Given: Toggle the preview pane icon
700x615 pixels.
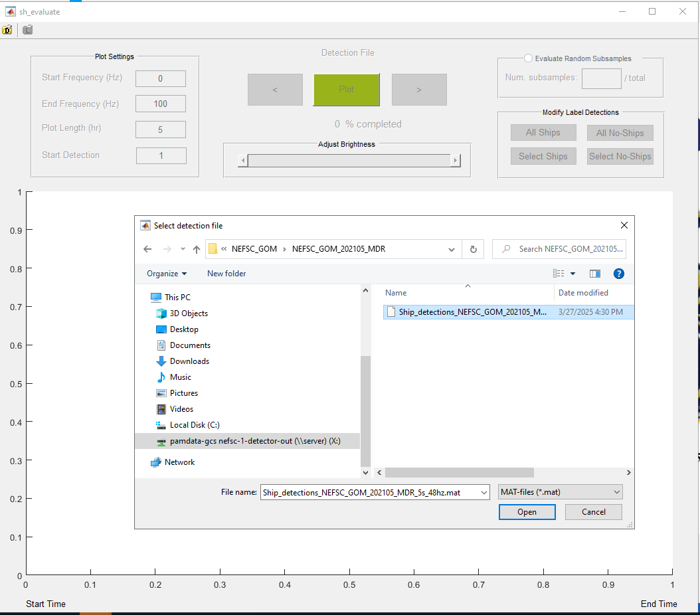Looking at the screenshot, I should tap(594, 274).
